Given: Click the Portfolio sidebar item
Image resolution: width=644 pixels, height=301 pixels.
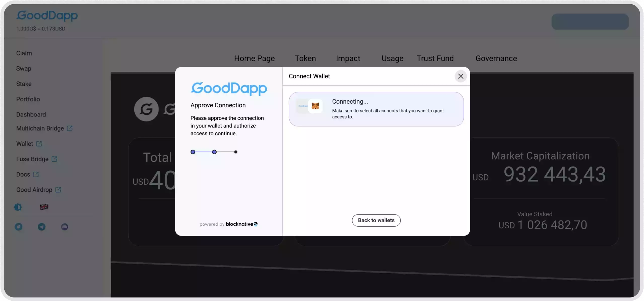Looking at the screenshot, I should click(x=27, y=99).
